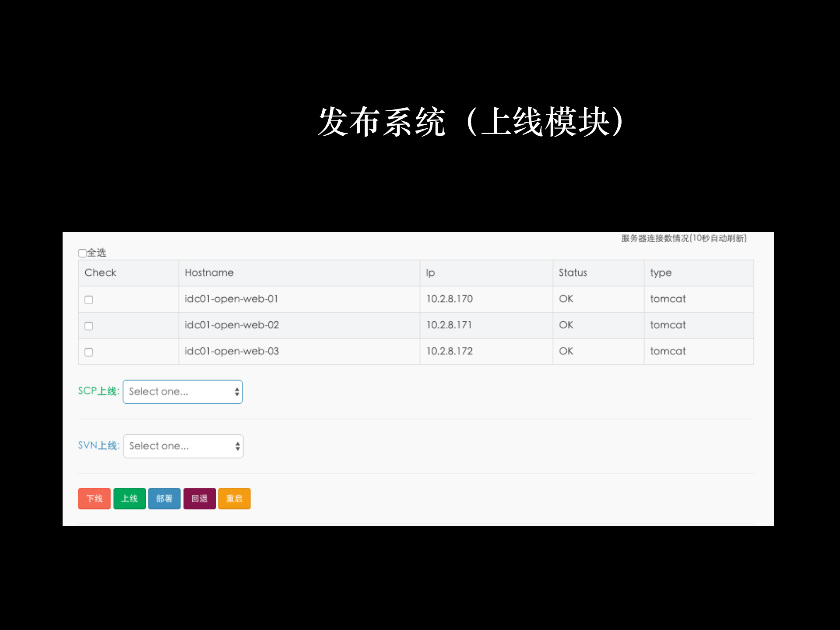Click the 服务器连接数情况 auto-refresh link
The width and height of the screenshot is (840, 630).
point(683,238)
